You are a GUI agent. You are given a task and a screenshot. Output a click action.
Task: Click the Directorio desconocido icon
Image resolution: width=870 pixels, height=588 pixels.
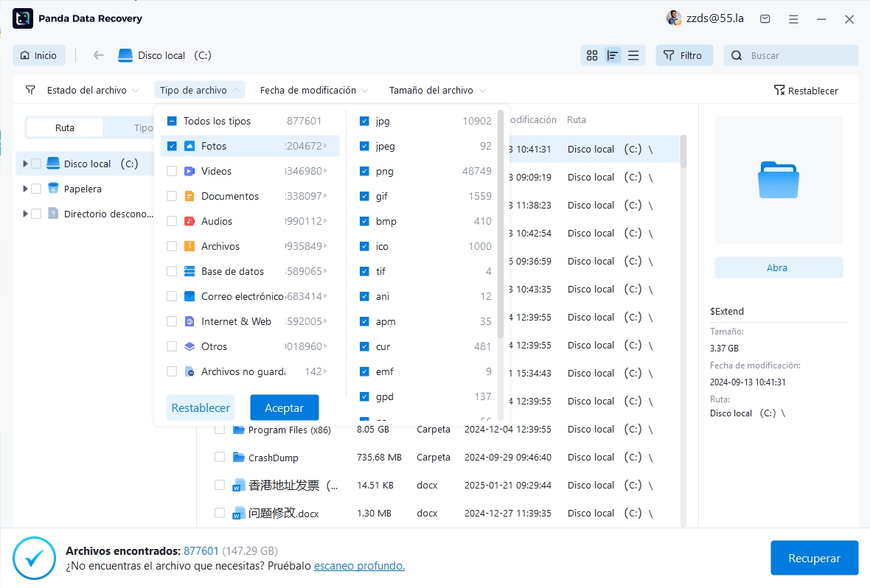coord(53,214)
